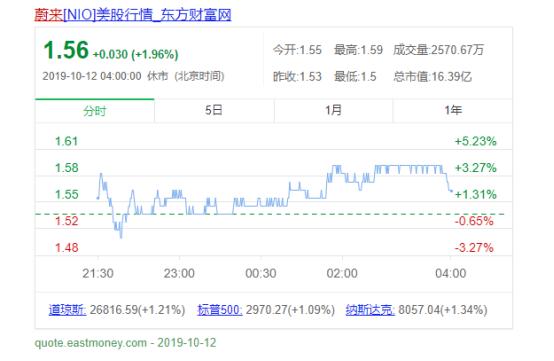Image resolution: width=554 pixels, height=361 pixels.
Task: Switch to the 5日 tab
Action: pyautogui.click(x=214, y=111)
